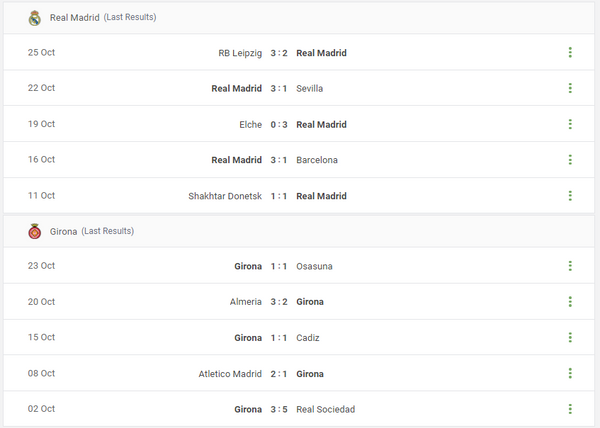Viewport: 600px width, 428px height.
Task: Click the 3:5 score in Girona results
Action: (279, 409)
